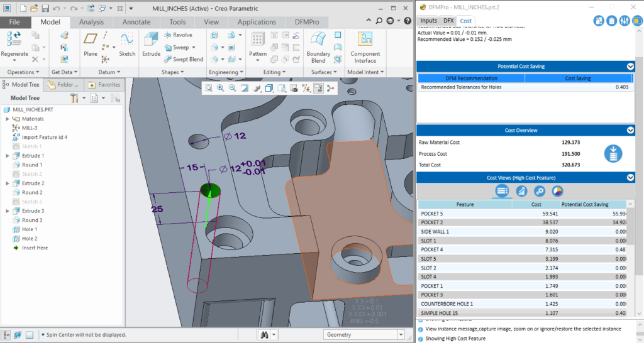Open the Get Data group dropdown
This screenshot has width=644, height=343.
(x=65, y=72)
